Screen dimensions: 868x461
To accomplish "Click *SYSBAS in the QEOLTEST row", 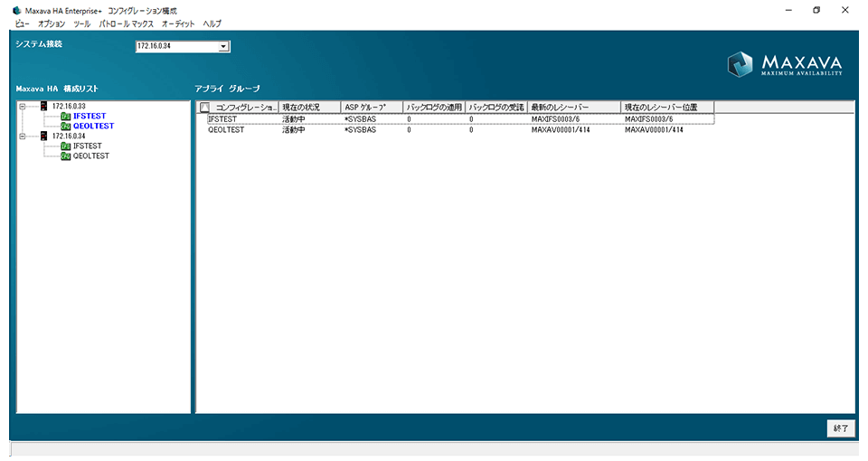I will [x=360, y=130].
